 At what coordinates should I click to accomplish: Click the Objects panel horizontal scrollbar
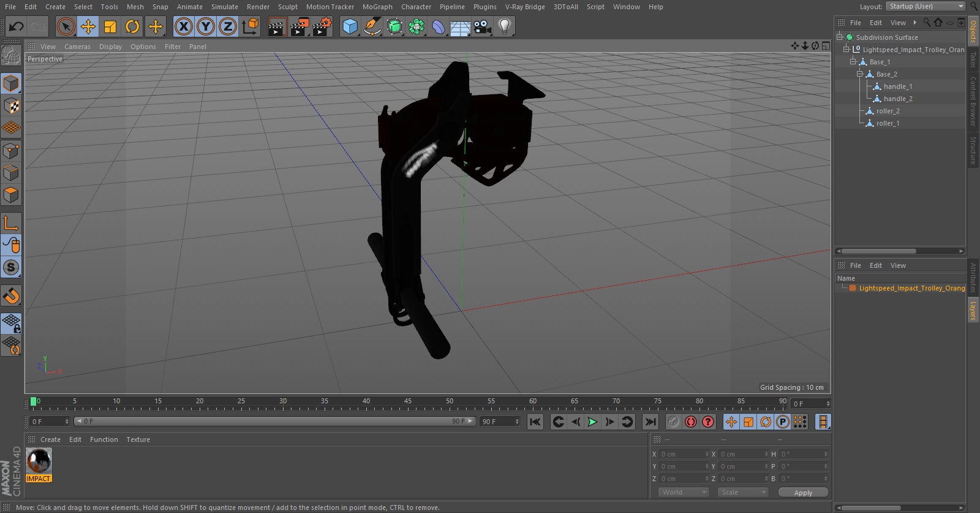tap(879, 251)
